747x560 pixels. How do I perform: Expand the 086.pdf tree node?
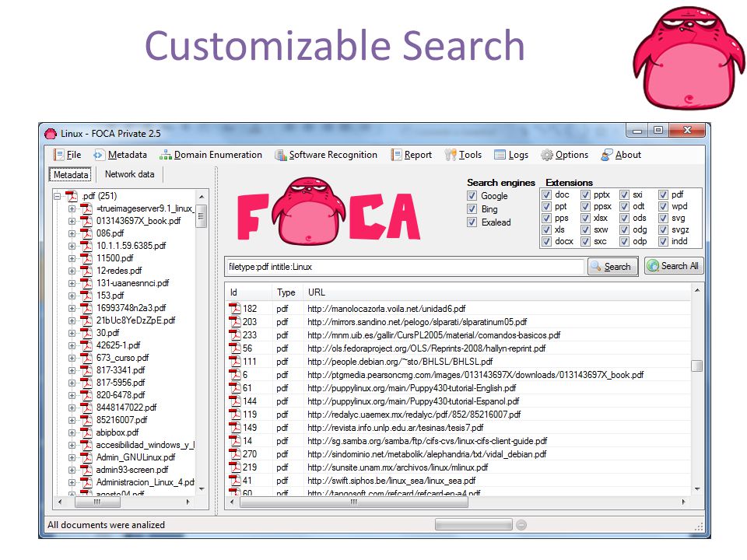point(72,233)
